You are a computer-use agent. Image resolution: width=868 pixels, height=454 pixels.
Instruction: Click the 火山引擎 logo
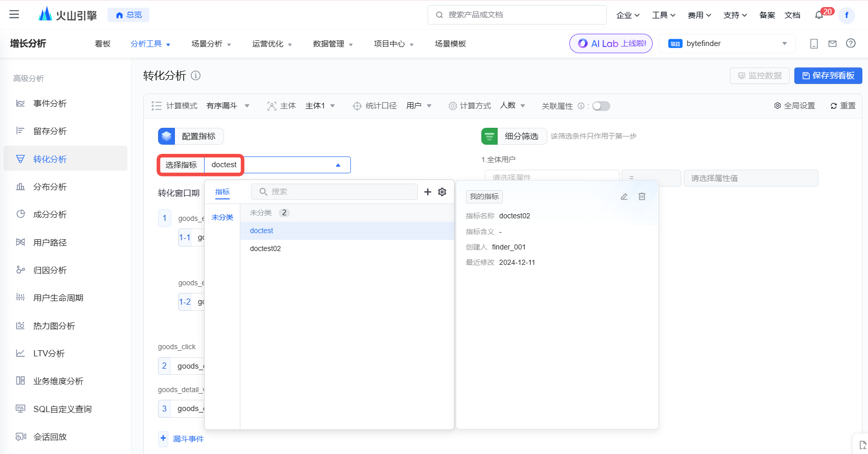tap(68, 14)
